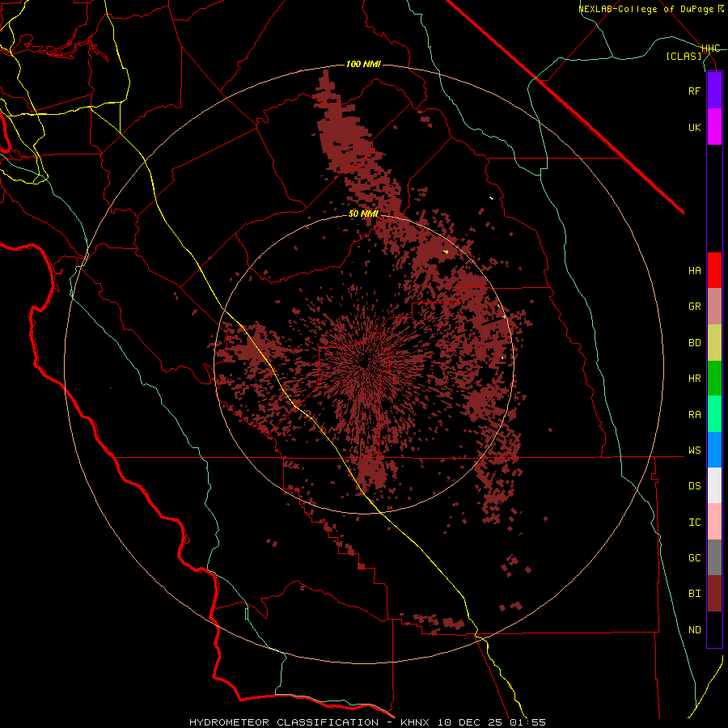
Task: Click the BI brown legend swatch
Action: [714, 594]
